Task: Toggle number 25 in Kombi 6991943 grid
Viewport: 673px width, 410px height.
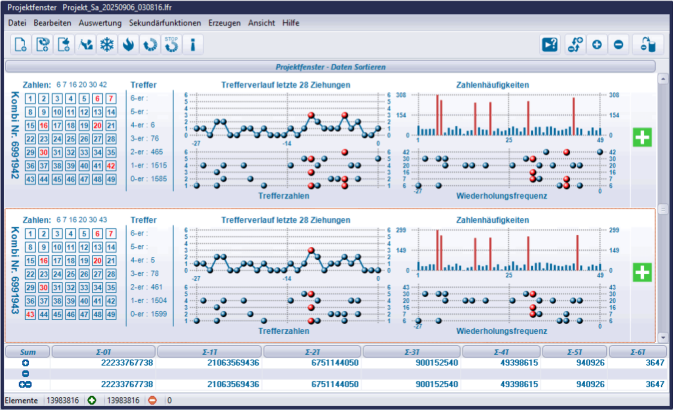Action: tap(70, 274)
